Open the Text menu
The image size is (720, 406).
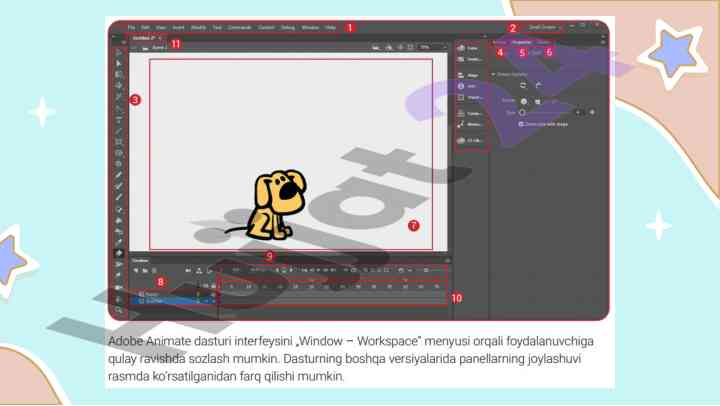click(x=217, y=28)
